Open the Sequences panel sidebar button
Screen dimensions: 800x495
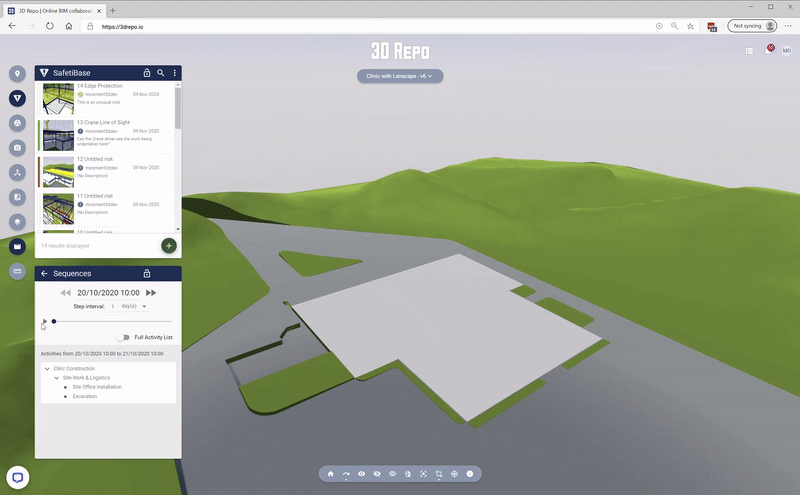[x=17, y=246]
